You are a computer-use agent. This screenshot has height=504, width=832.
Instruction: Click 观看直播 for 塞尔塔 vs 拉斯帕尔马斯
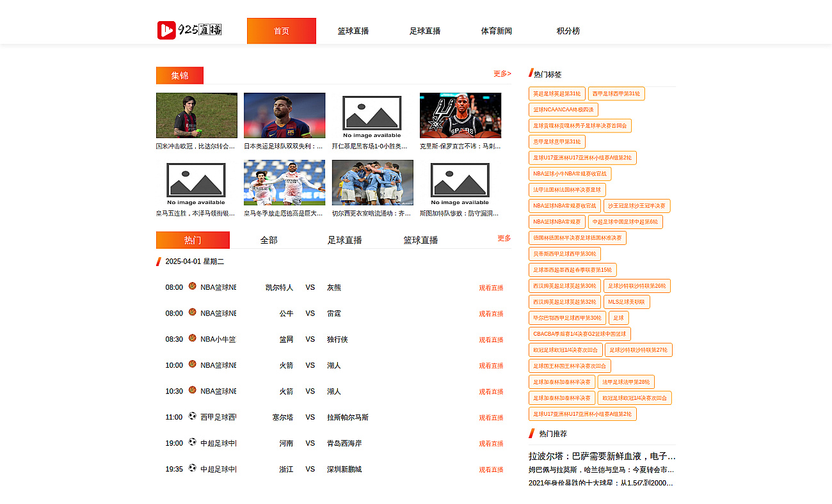[492, 418]
